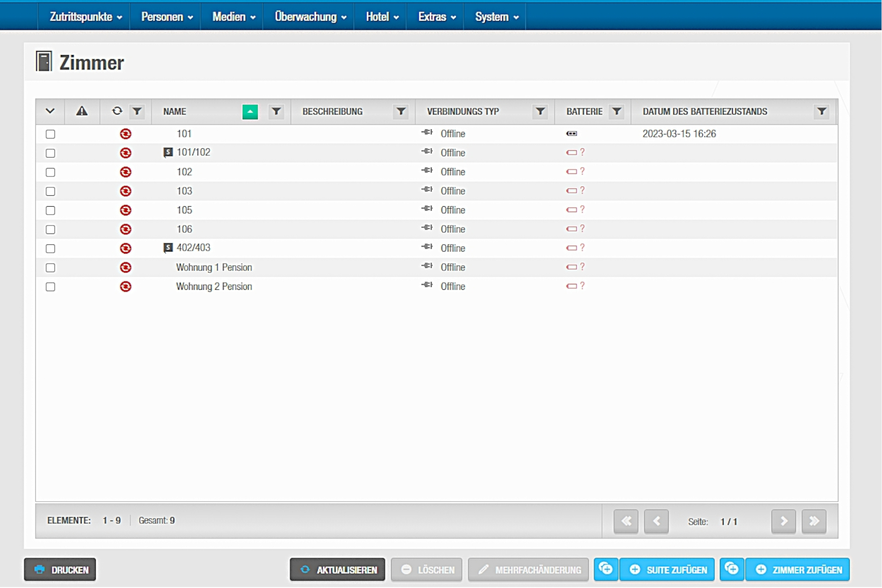Viewport: 882px width, 588px height.
Task: Click the Verbindungs Typ column filter icon
Action: 540,112
